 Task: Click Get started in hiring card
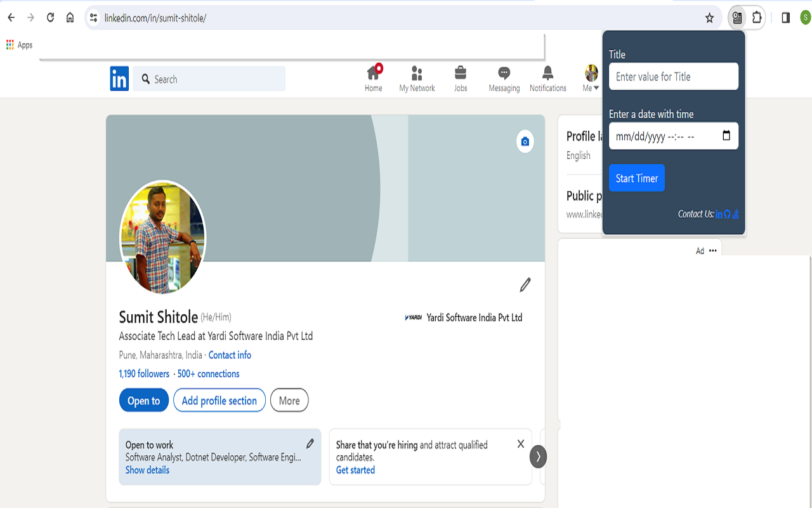[x=355, y=470]
